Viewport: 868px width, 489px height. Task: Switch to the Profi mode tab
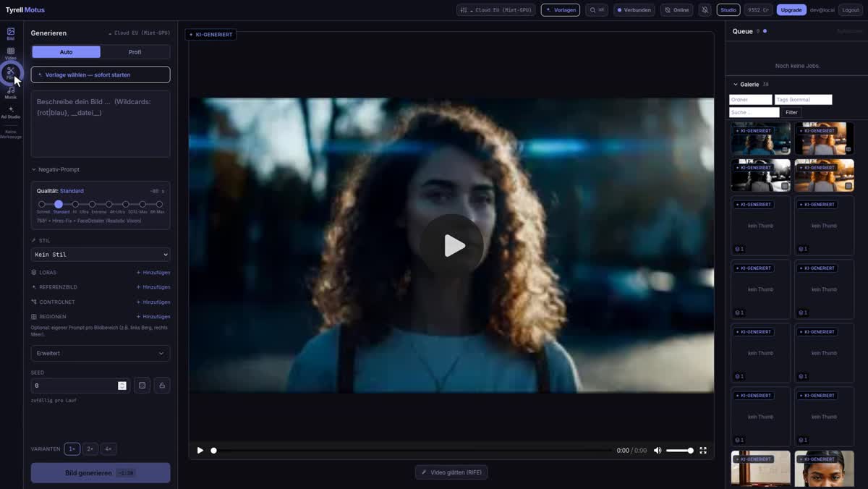(135, 52)
